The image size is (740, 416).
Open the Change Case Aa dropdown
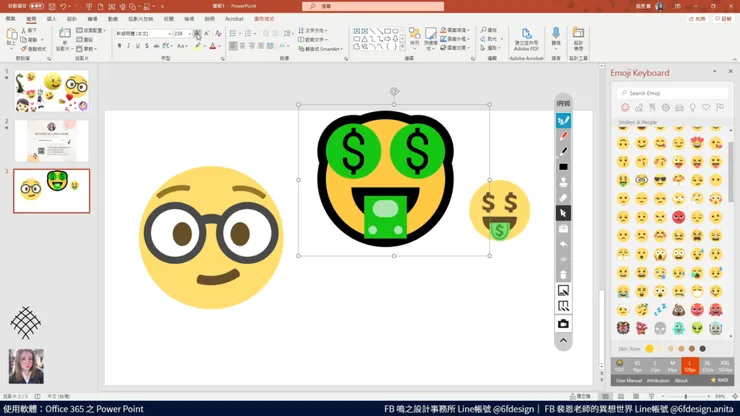click(182, 46)
